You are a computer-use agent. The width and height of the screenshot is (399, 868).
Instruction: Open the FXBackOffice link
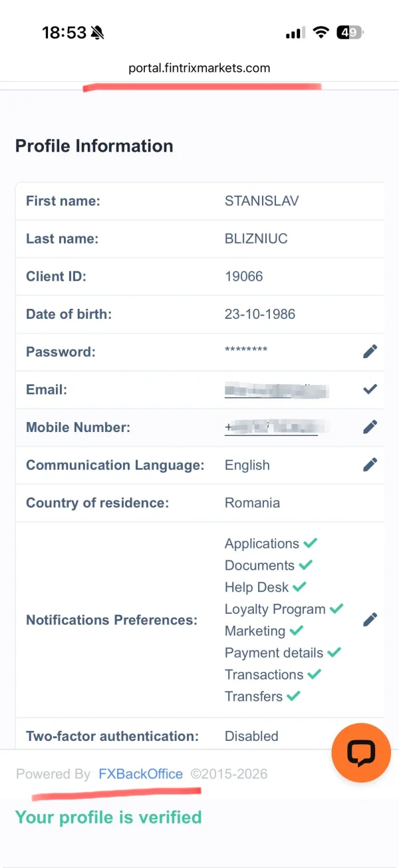pos(140,774)
